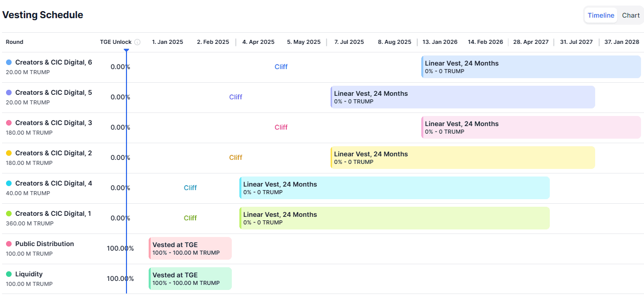Click the cyan Linear Vest bar for Digital, 4

395,188
